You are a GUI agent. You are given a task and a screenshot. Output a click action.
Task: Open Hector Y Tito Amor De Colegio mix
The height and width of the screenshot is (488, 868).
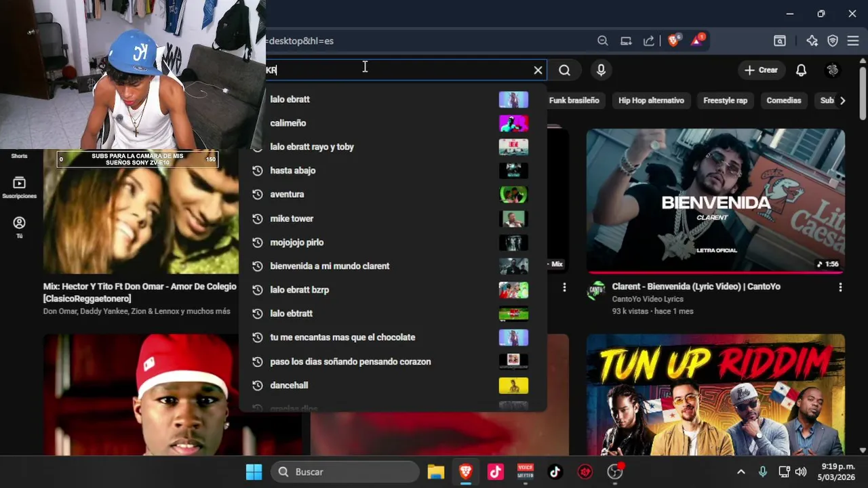coord(141,211)
